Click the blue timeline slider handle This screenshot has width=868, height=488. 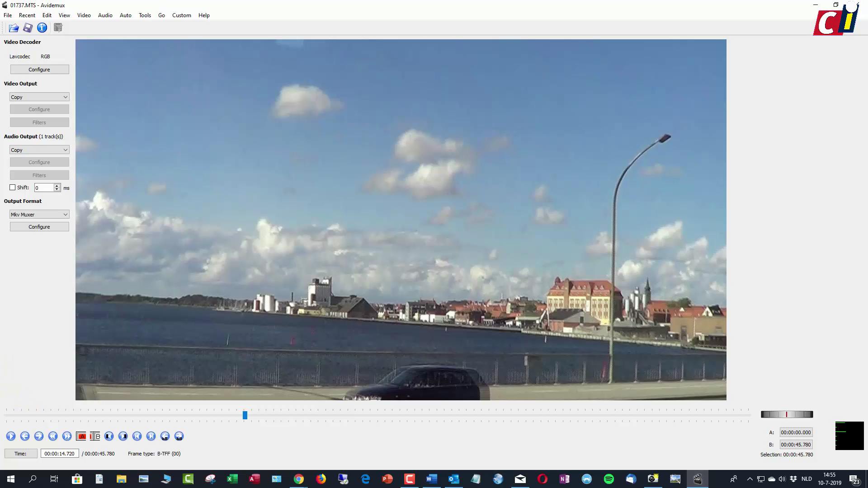pyautogui.click(x=245, y=415)
